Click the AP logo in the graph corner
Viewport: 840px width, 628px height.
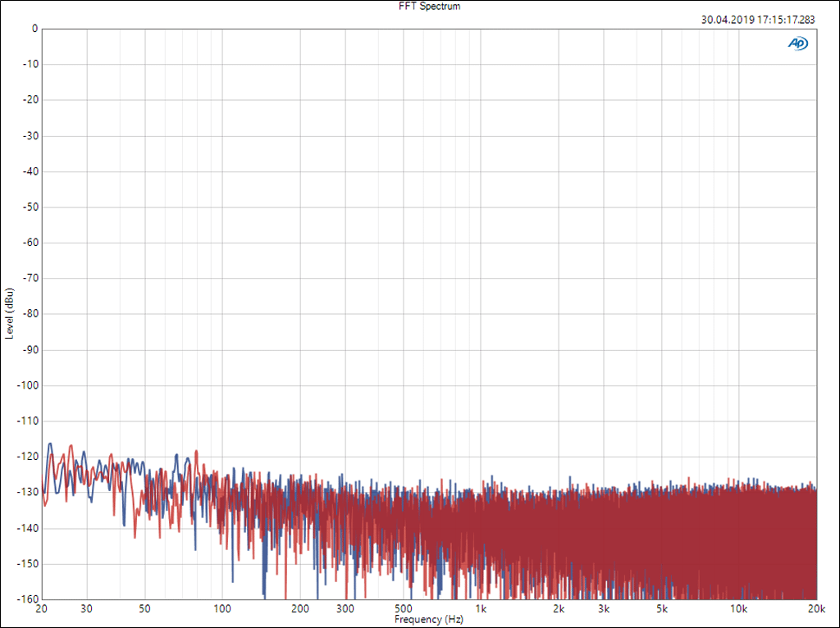797,43
